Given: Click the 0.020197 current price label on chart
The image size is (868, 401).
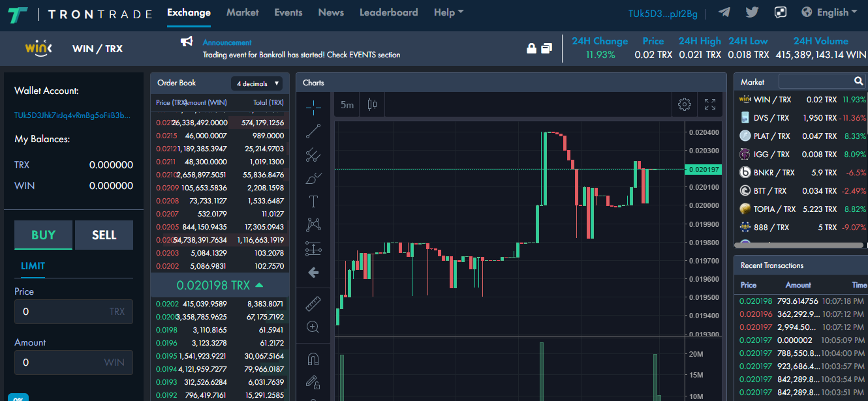Looking at the screenshot, I should click(x=704, y=170).
